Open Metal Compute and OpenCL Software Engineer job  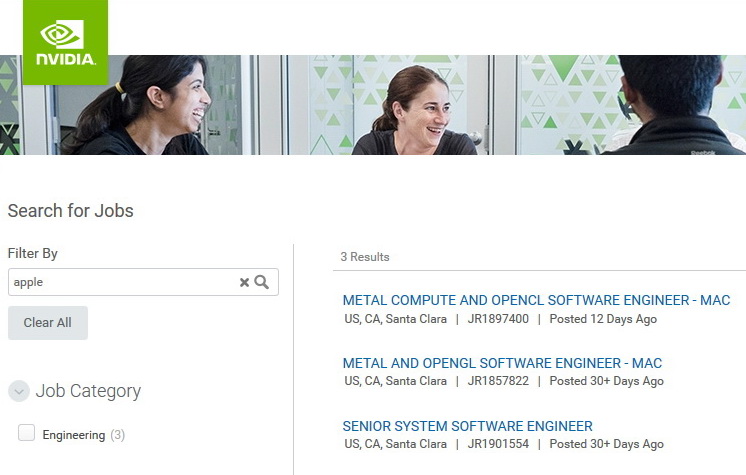click(x=536, y=300)
